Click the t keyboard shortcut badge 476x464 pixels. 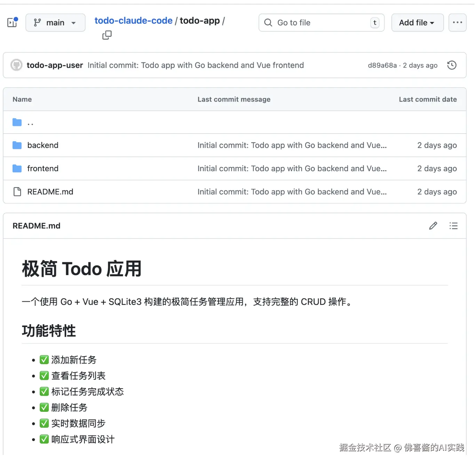coord(375,23)
